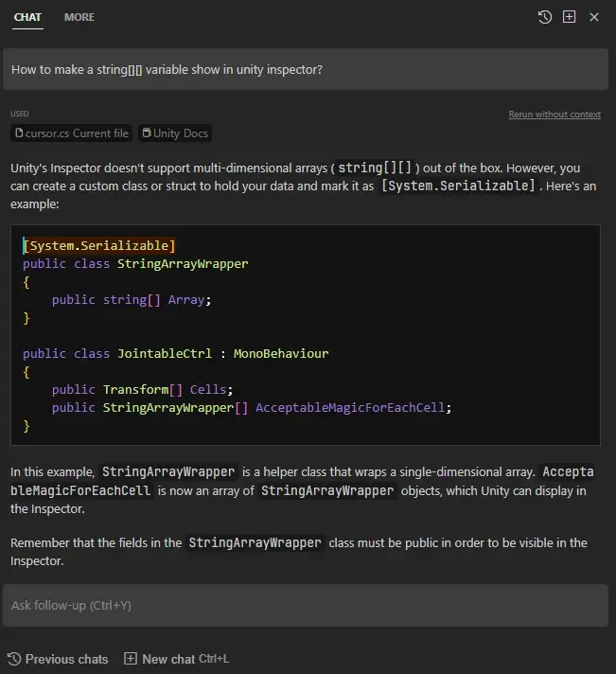Screen dimensions: 616x674
Task: Click the Unity Docs database icon
Action: (x=147, y=133)
